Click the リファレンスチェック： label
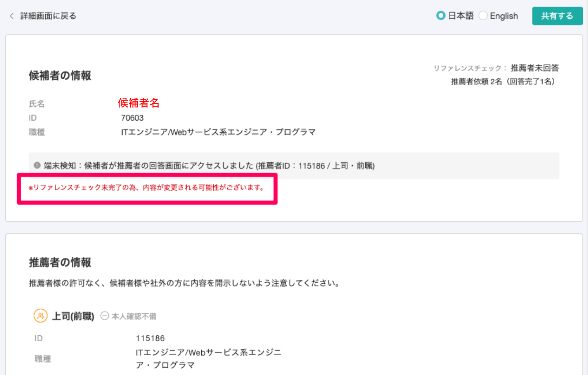The width and height of the screenshot is (588, 375). point(470,68)
